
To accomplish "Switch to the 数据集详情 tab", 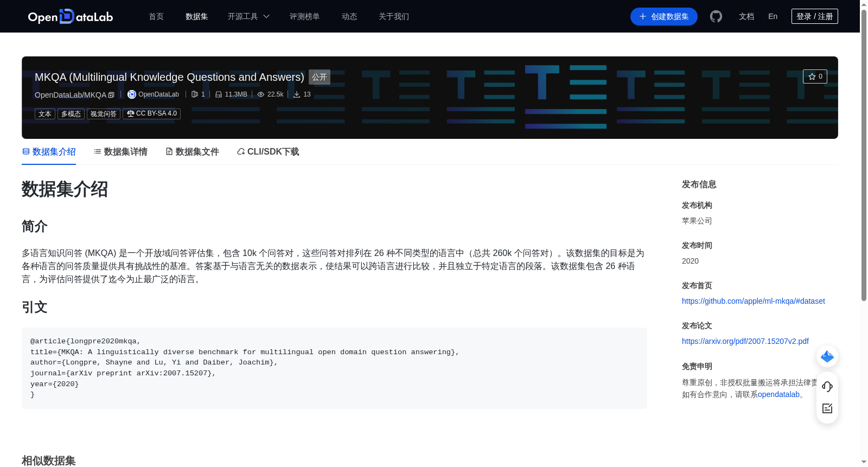I will 120,152.
